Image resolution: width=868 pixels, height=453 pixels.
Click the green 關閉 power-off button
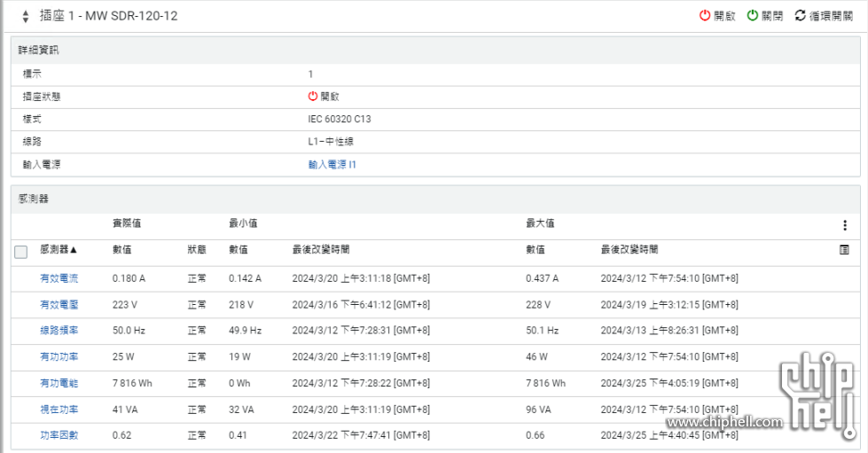(764, 15)
